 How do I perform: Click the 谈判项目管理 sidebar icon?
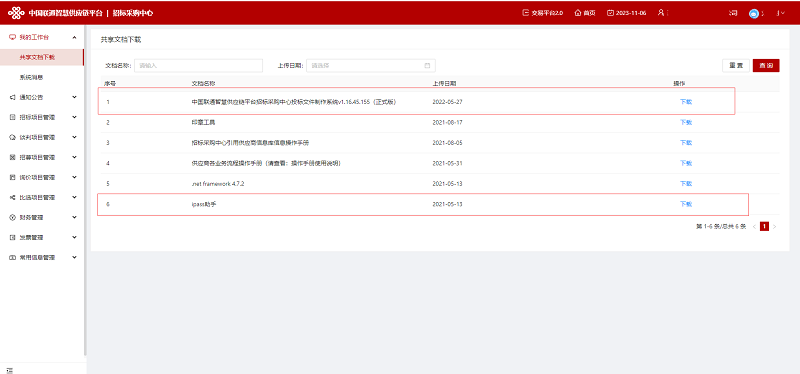pyautogui.click(x=13, y=137)
